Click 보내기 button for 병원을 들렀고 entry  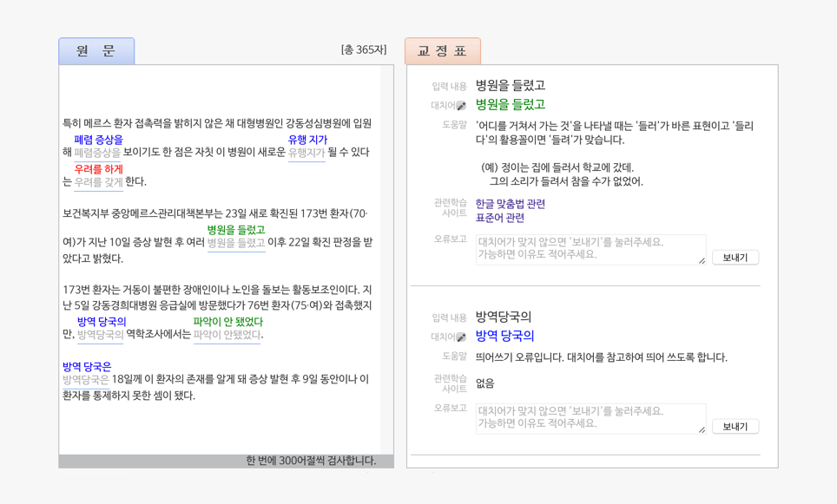pos(735,258)
